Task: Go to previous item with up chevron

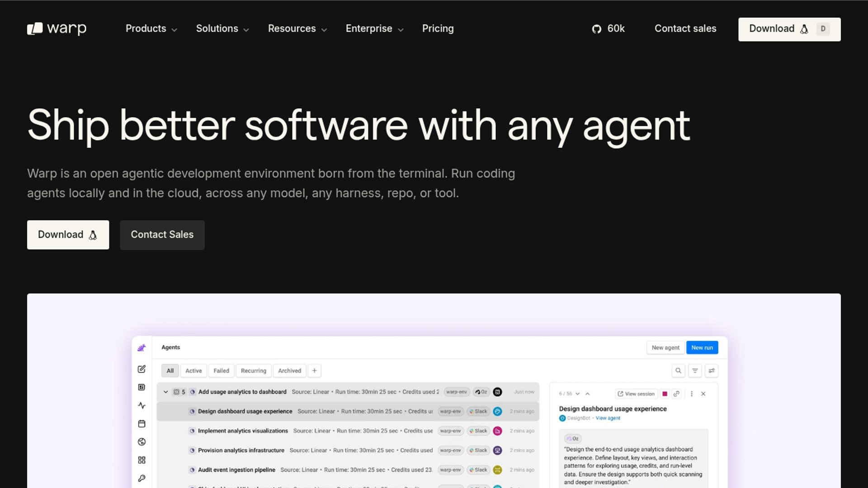Action: click(x=588, y=394)
